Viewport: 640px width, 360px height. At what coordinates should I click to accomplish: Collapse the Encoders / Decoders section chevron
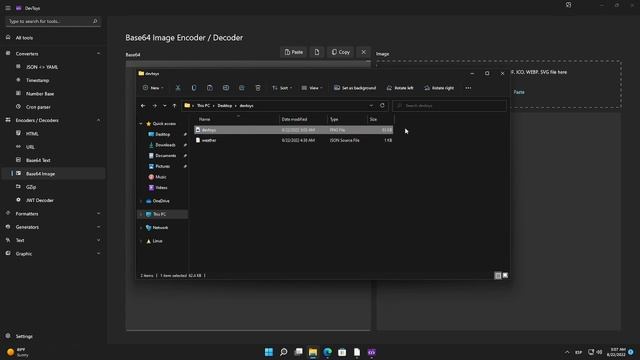tap(98, 120)
